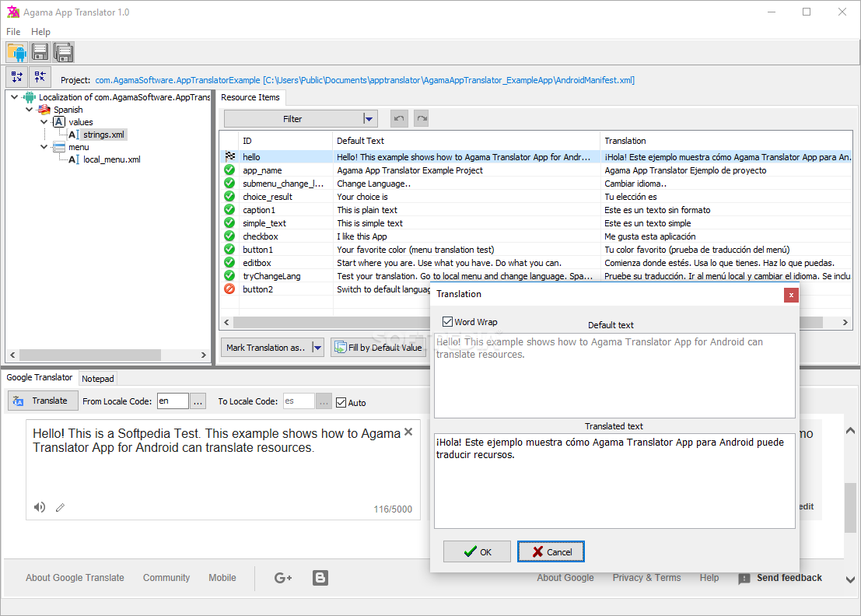This screenshot has width=861, height=616.
Task: Click the translator panel vertical scrollbar
Action: [850, 507]
